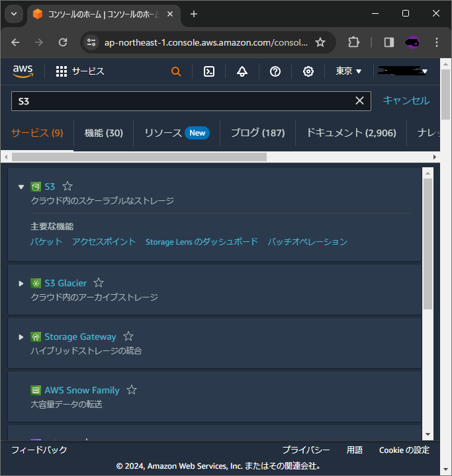The image size is (452, 476).
Task: Open the browser extensions puzzle icon
Action: pyautogui.click(x=353, y=42)
